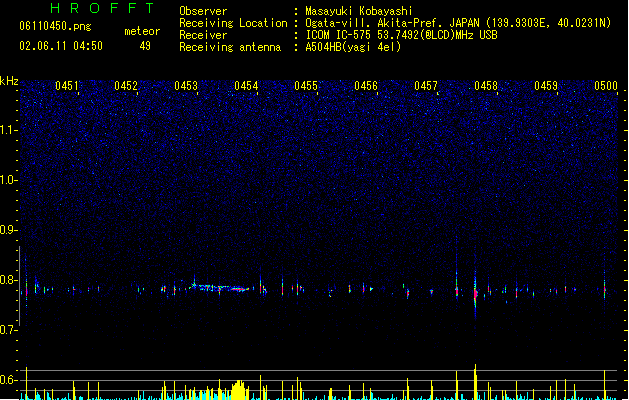
Task: Click the 0.6 kHz axis label
Action: tap(8, 380)
